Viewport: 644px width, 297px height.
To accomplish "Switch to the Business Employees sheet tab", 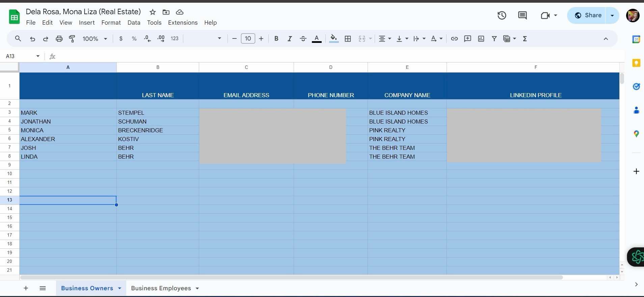I will (161, 288).
